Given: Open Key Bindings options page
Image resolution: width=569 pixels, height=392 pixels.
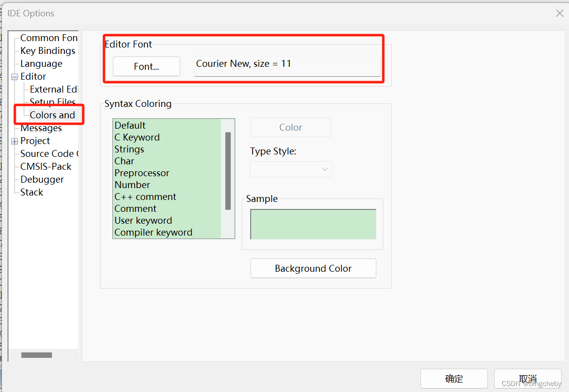Looking at the screenshot, I should (48, 51).
